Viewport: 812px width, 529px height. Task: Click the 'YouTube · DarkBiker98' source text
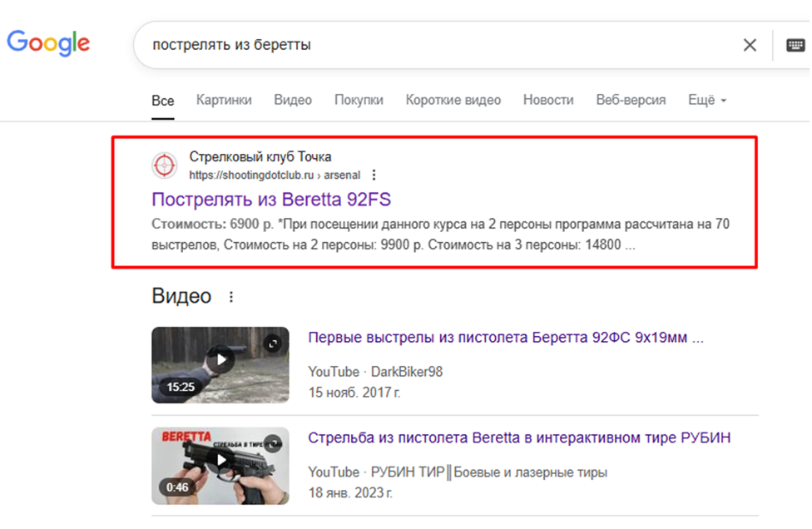tap(375, 372)
